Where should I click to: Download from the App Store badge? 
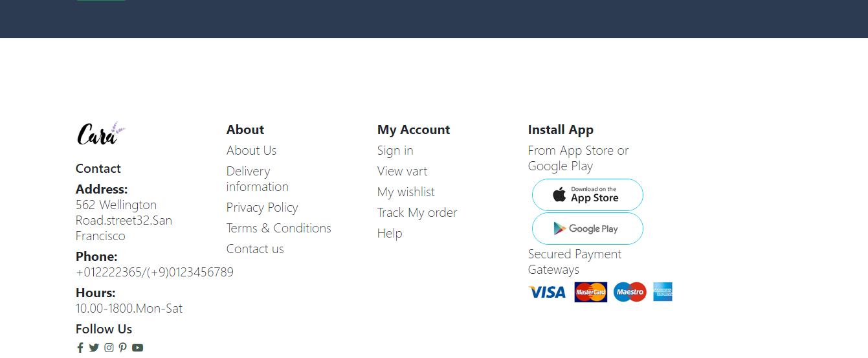588,195
